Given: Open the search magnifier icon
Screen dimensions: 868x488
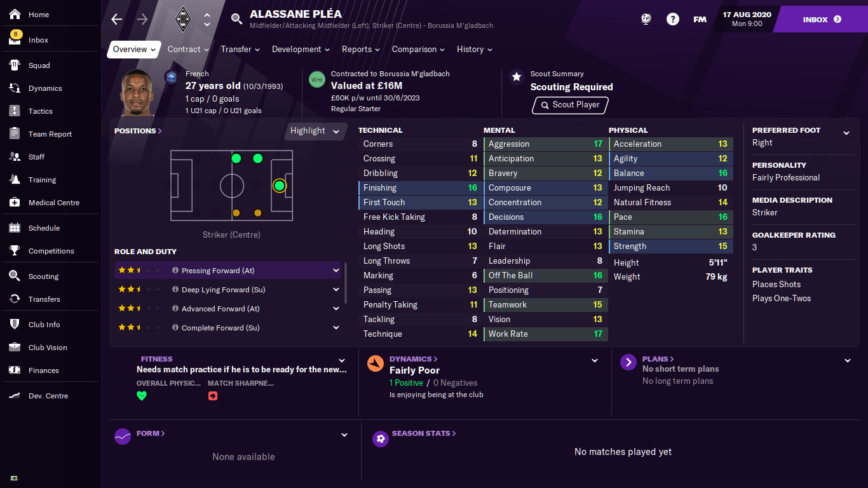Looking at the screenshot, I should [236, 20].
